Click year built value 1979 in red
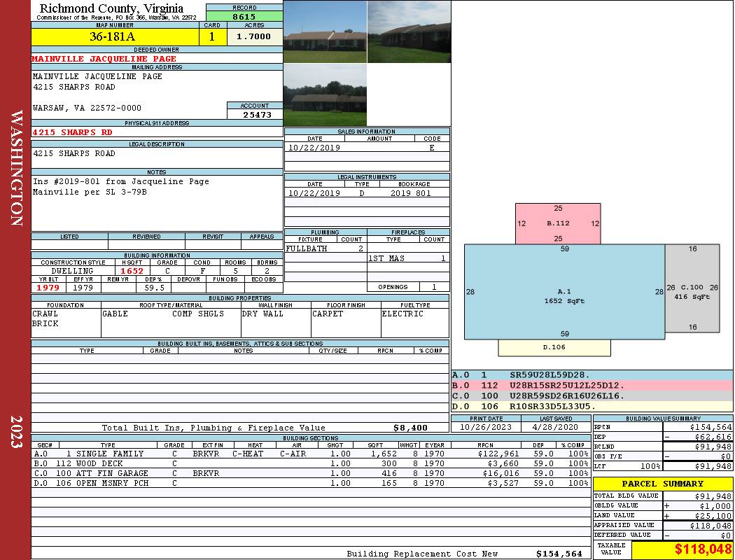The height and width of the screenshot is (560, 735). point(48,288)
